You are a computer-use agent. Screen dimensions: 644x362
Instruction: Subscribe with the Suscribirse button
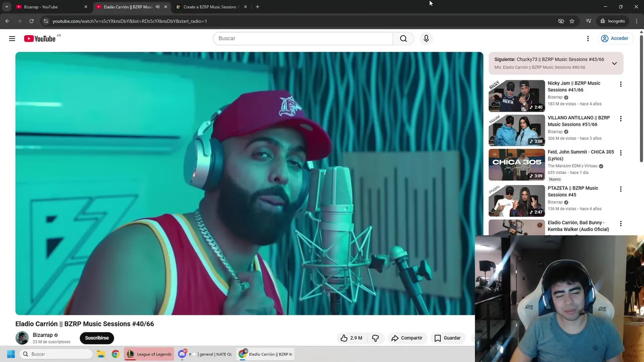coord(97,338)
